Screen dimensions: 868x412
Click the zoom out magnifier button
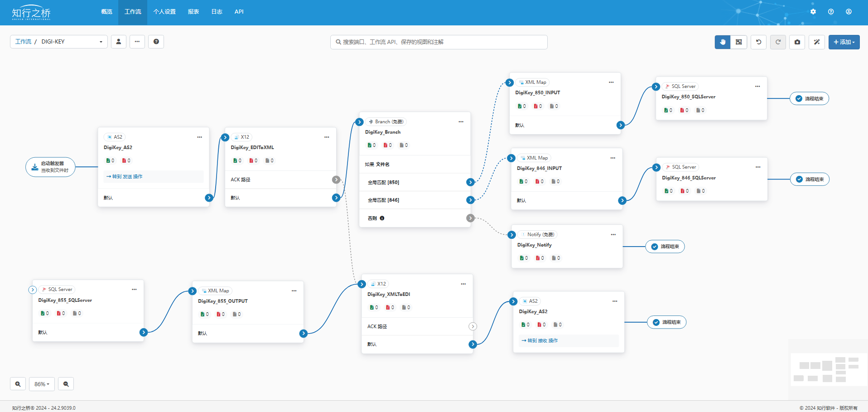(66, 384)
